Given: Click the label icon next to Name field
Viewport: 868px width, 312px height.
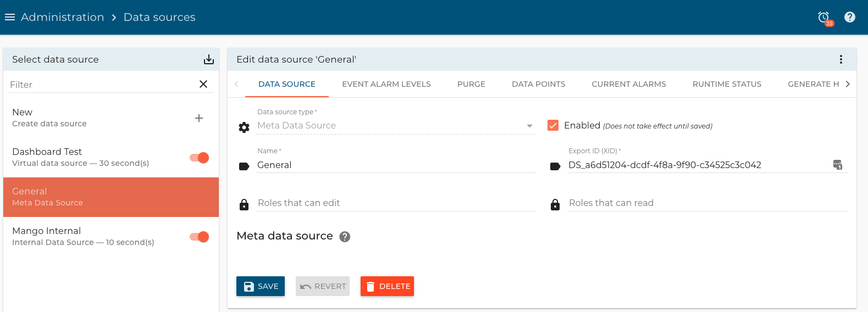Looking at the screenshot, I should pos(244,166).
